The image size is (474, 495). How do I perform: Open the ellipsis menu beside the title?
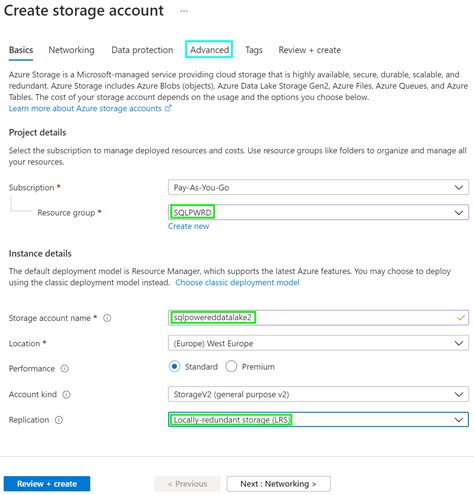pos(184,11)
